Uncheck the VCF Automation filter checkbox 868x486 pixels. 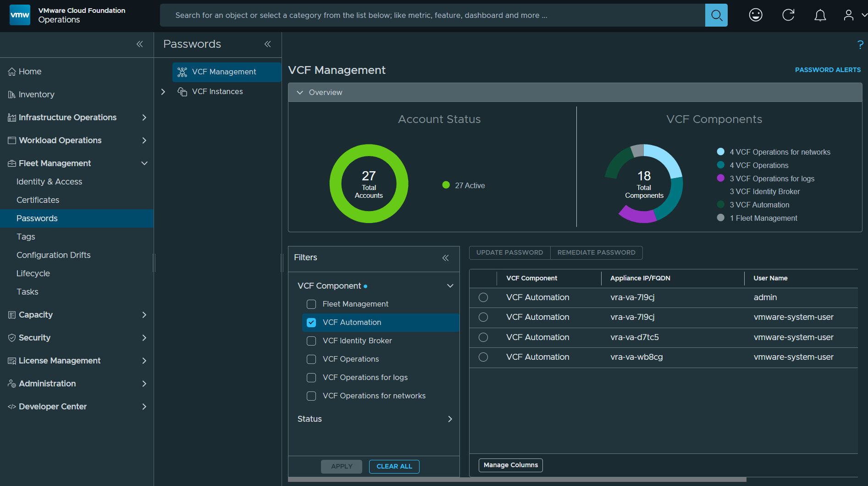311,323
